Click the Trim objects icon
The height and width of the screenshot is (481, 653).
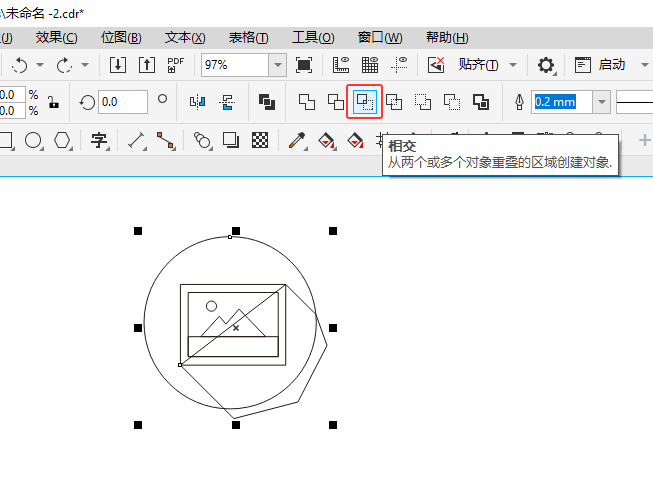click(336, 102)
